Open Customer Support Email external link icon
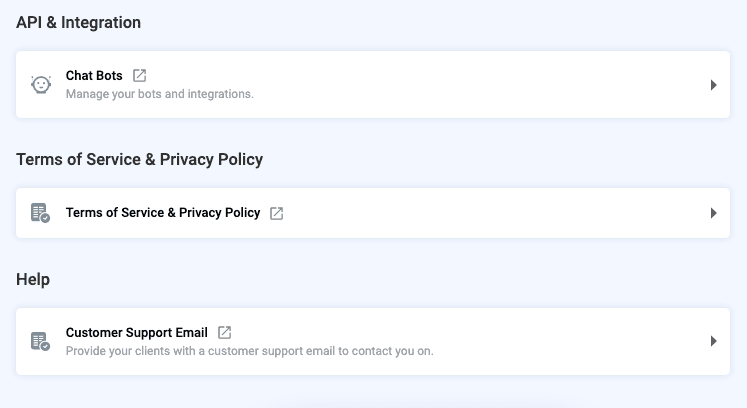 tap(225, 332)
